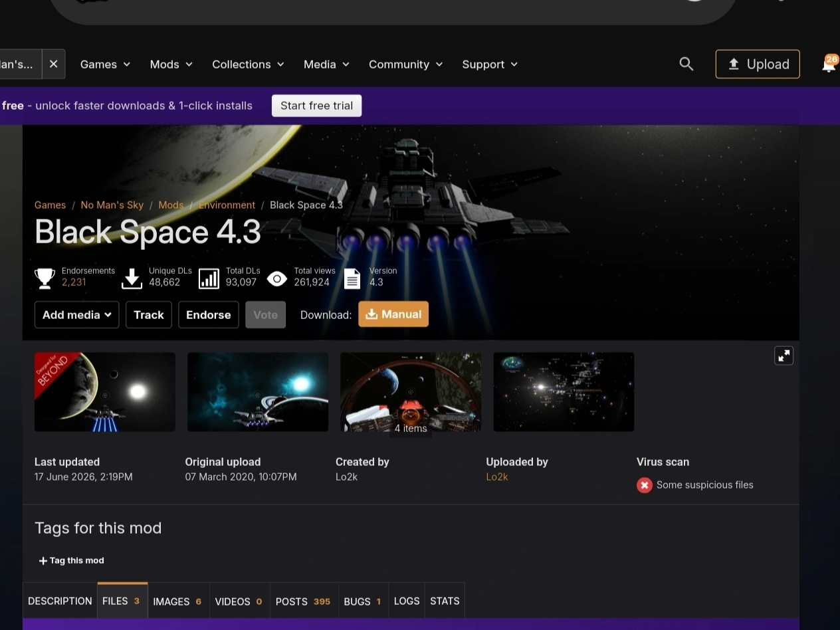840x630 pixels.
Task: Switch to the Description tab
Action: tap(60, 601)
